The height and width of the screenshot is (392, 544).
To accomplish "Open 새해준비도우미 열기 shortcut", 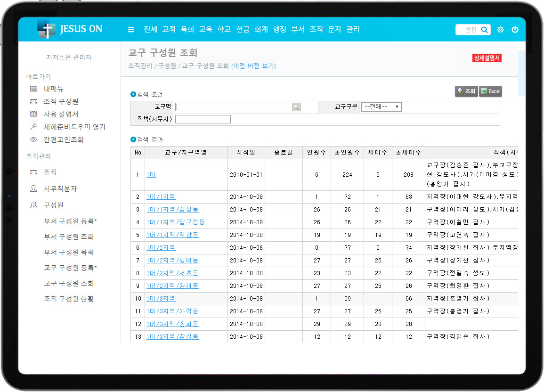I will coord(74,127).
